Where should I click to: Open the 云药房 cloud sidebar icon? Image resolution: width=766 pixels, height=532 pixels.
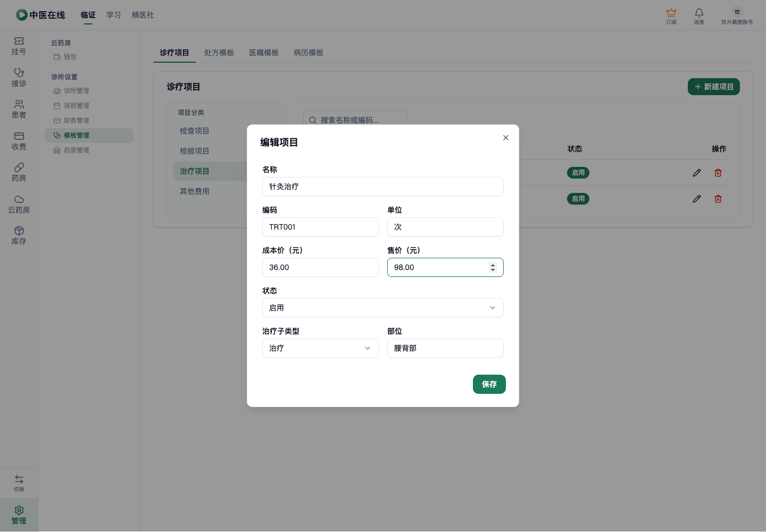click(19, 205)
